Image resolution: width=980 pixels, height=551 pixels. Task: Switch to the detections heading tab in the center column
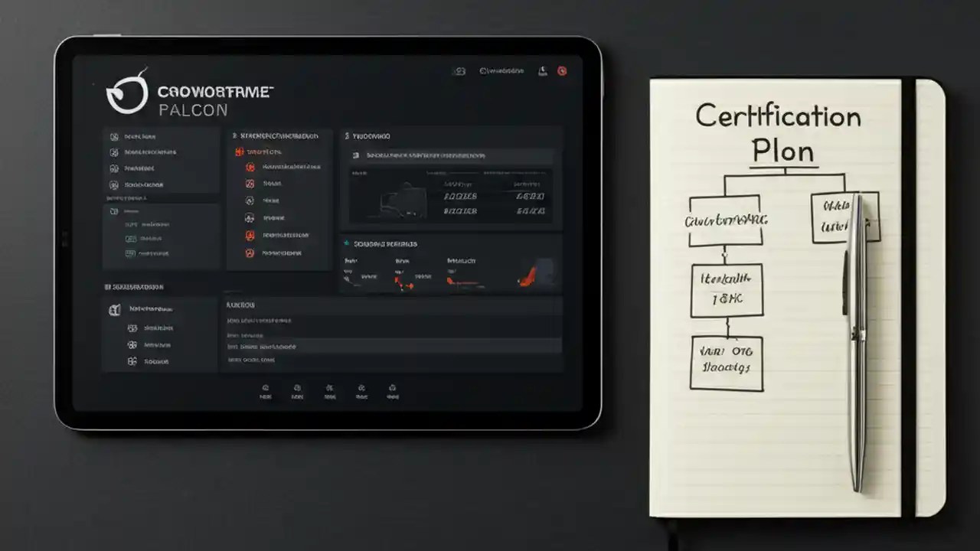click(x=279, y=135)
